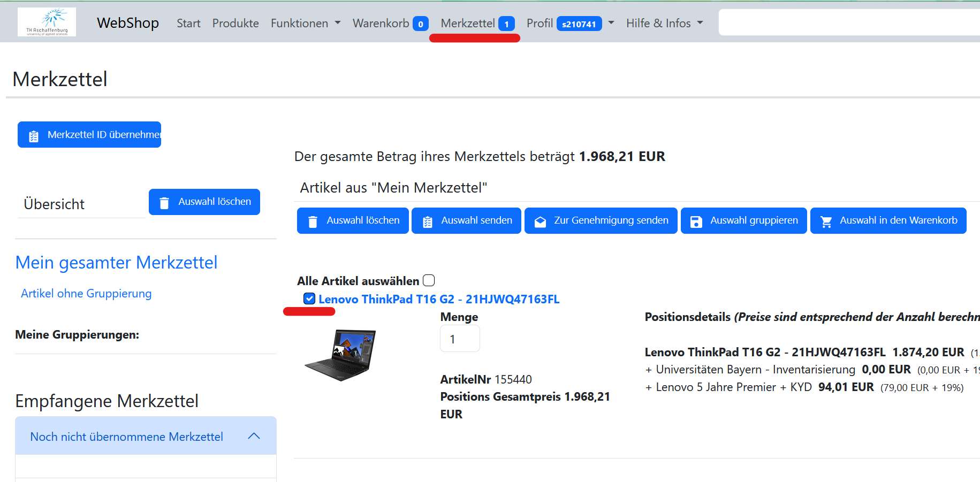Click the Merkzettel count badge 1

(x=506, y=24)
